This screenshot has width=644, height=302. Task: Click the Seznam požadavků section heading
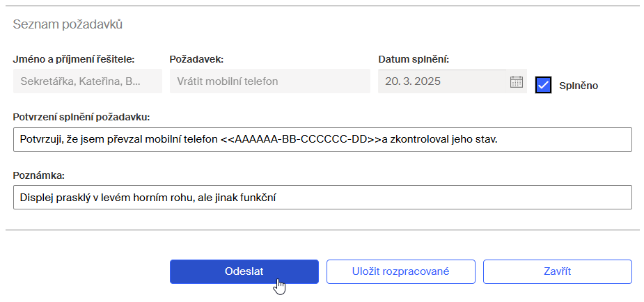tap(68, 24)
